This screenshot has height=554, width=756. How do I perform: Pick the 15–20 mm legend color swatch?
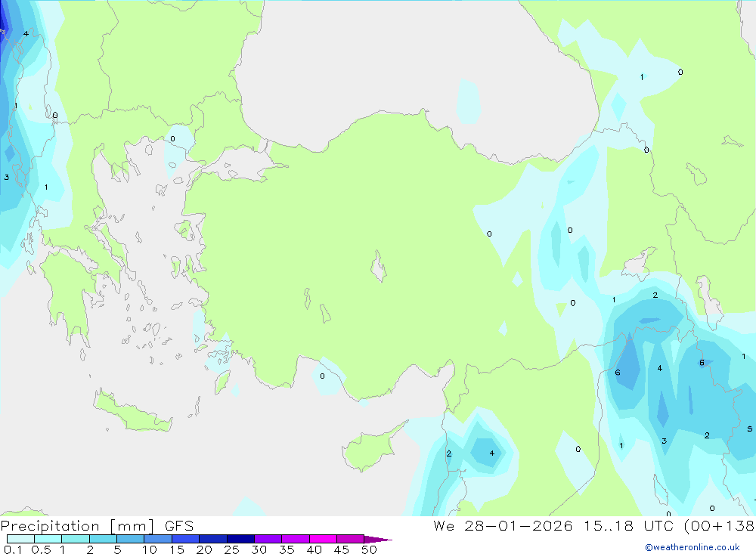pos(186,539)
